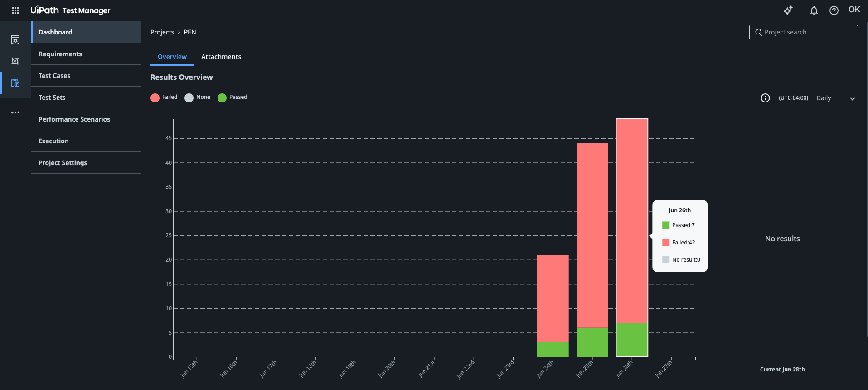Click the Jun 24th passed green bar segment
The width and height of the screenshot is (868, 390).
pos(553,350)
